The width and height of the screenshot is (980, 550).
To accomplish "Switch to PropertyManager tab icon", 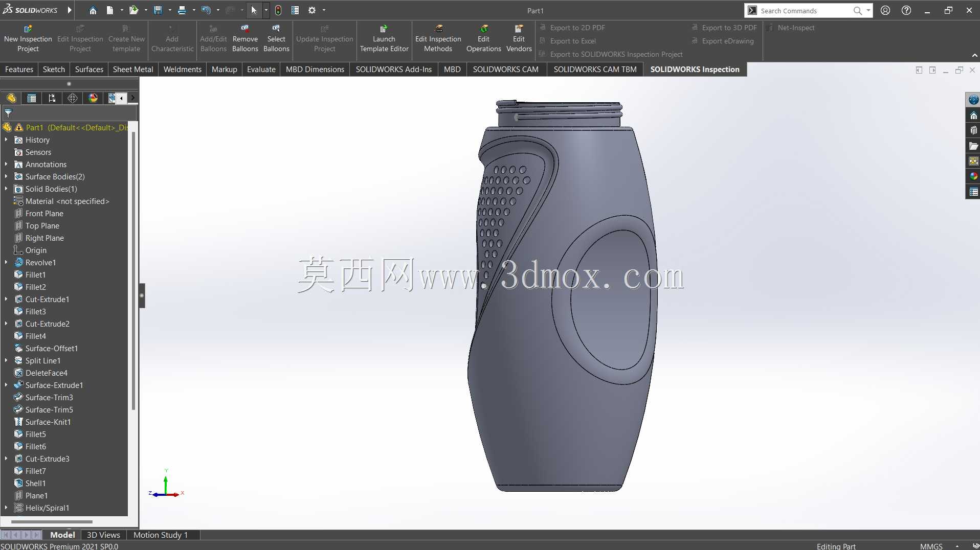I will coord(32,98).
